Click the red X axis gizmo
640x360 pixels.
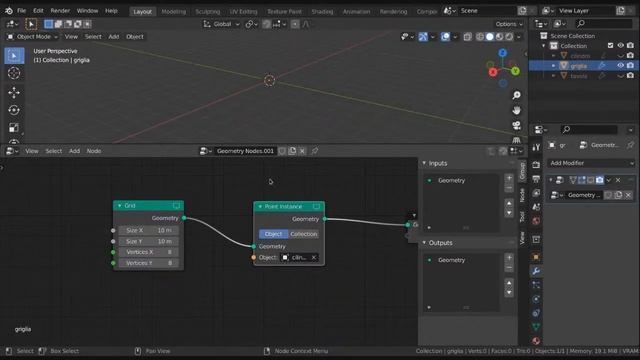click(x=493, y=72)
